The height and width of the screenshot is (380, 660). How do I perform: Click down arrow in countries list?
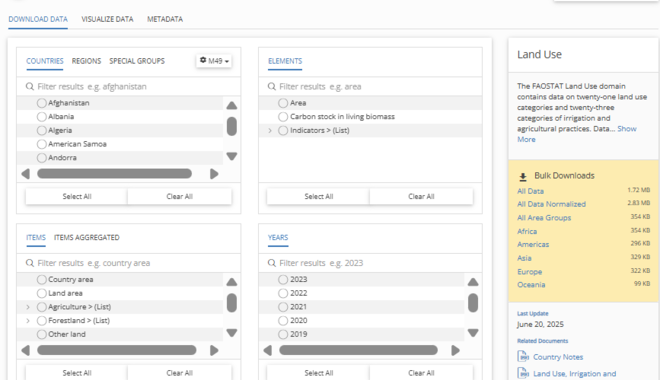click(x=232, y=156)
